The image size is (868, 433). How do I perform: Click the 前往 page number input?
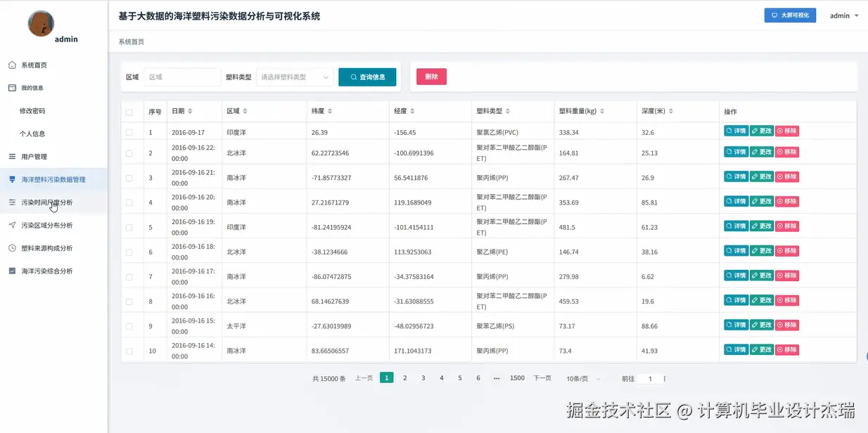coord(650,379)
